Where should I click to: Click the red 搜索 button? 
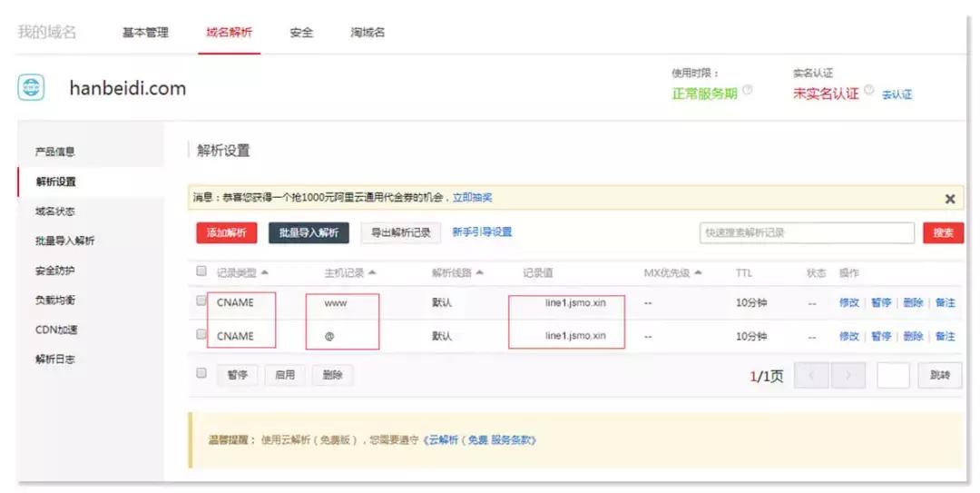click(x=943, y=232)
